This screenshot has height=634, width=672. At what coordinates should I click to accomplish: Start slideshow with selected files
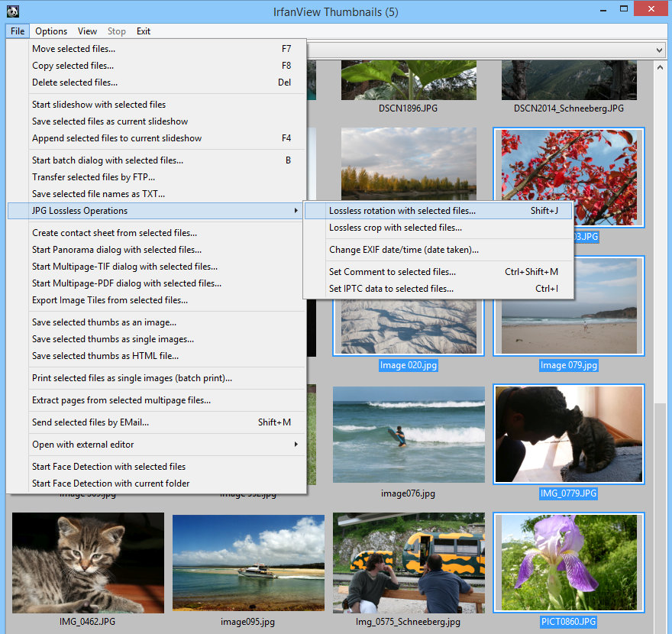(x=99, y=105)
